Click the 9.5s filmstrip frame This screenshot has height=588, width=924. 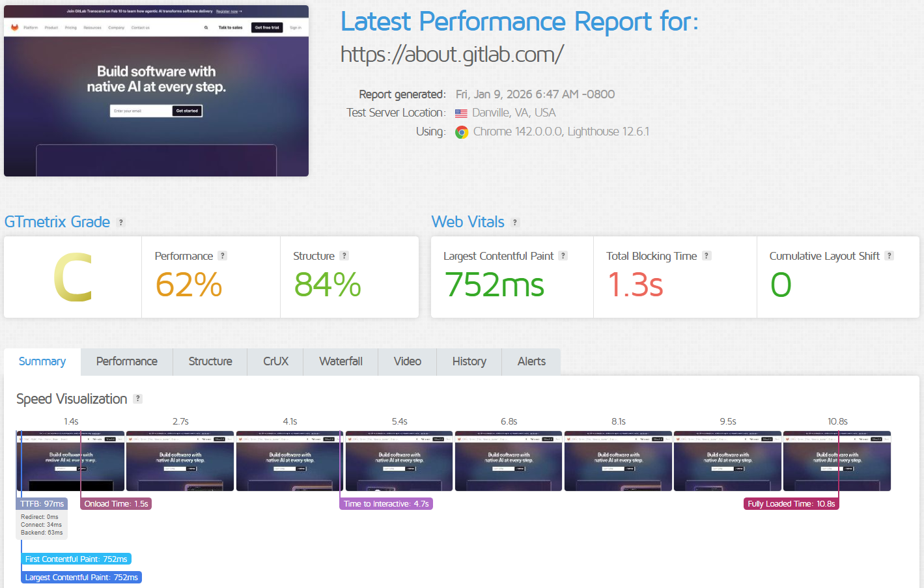727,461
